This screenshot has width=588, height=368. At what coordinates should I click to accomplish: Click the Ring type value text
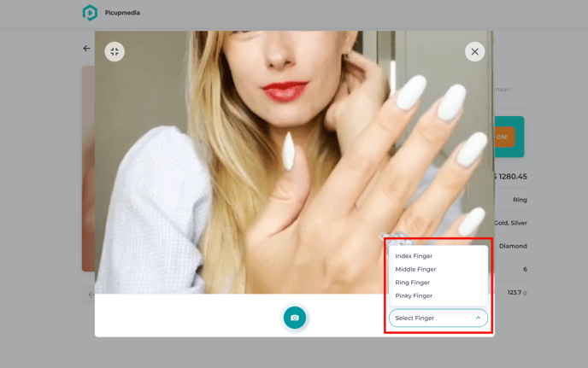(x=520, y=200)
